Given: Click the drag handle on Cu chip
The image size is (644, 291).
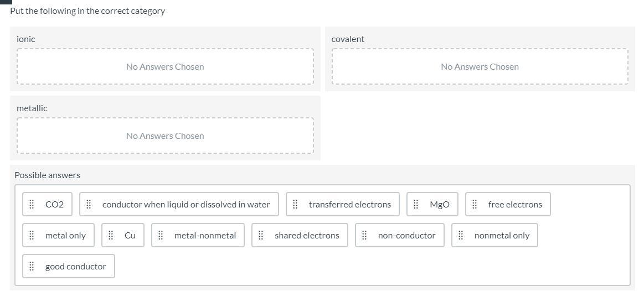Looking at the screenshot, I should (x=111, y=235).
